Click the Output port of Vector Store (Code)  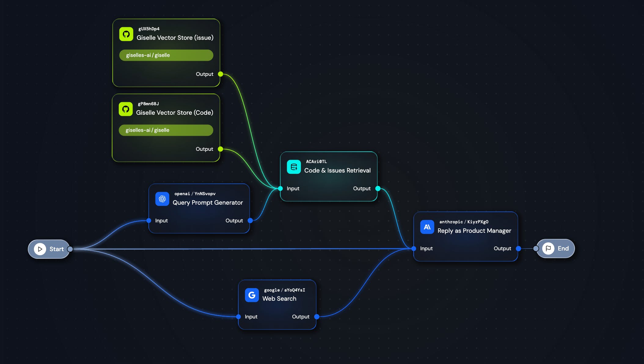pos(220,149)
